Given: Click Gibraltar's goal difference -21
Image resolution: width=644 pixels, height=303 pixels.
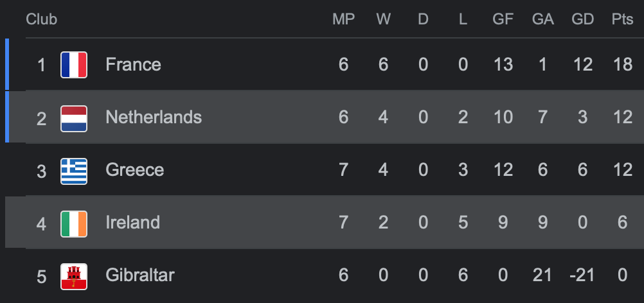Looking at the screenshot, I should [582, 276].
